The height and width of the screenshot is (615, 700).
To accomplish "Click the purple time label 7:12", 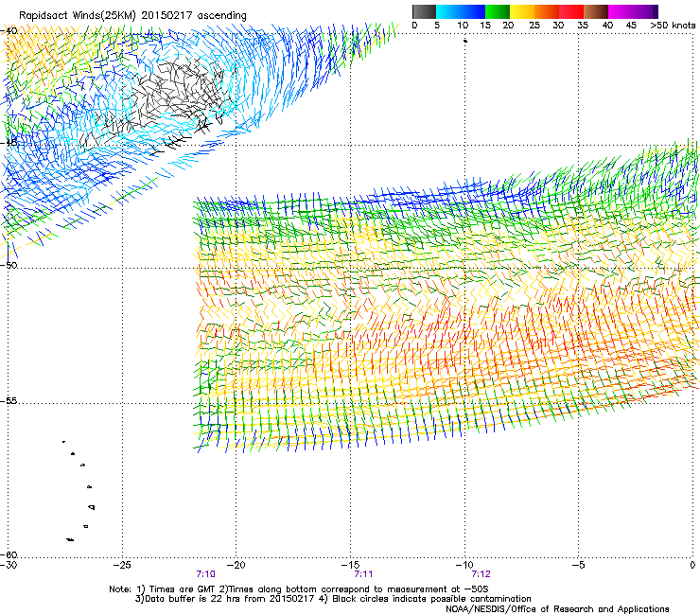I will [x=481, y=574].
